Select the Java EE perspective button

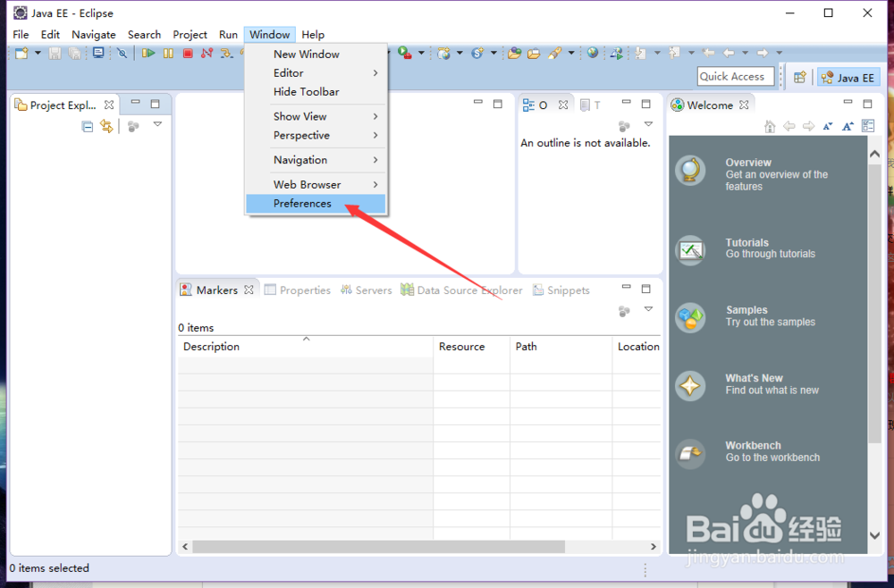[849, 78]
